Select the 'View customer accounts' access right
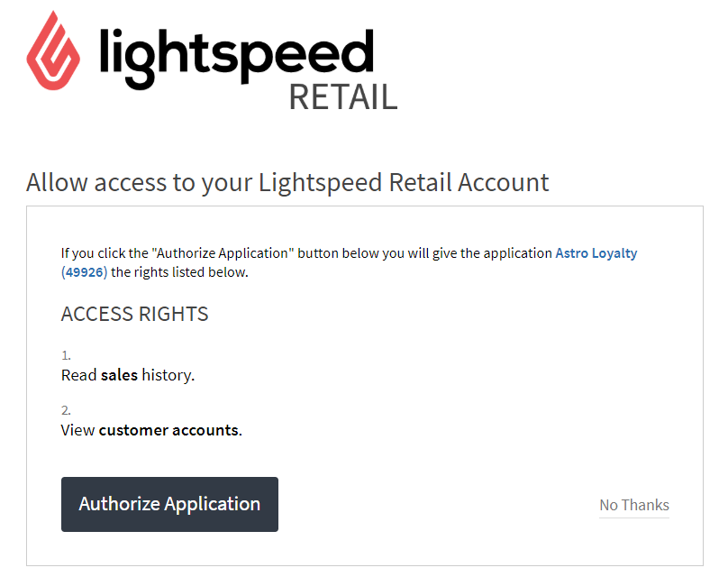This screenshot has width=728, height=577. click(x=151, y=430)
